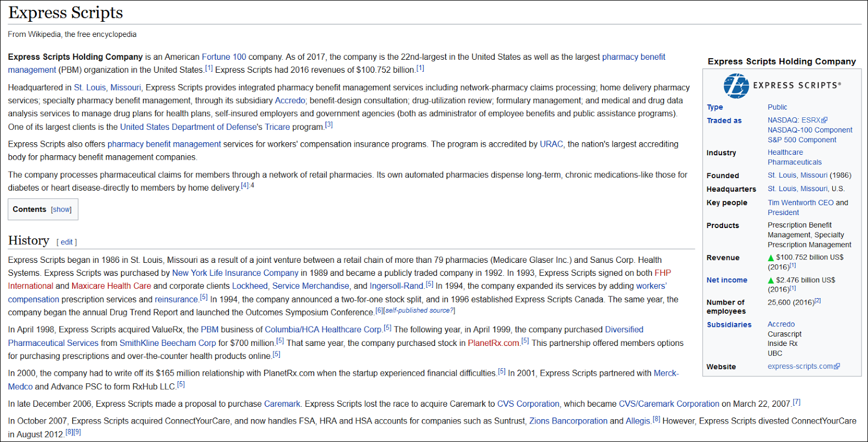This screenshot has height=442, width=868.
Task: Expand the Contents box with show
Action: coord(61,210)
